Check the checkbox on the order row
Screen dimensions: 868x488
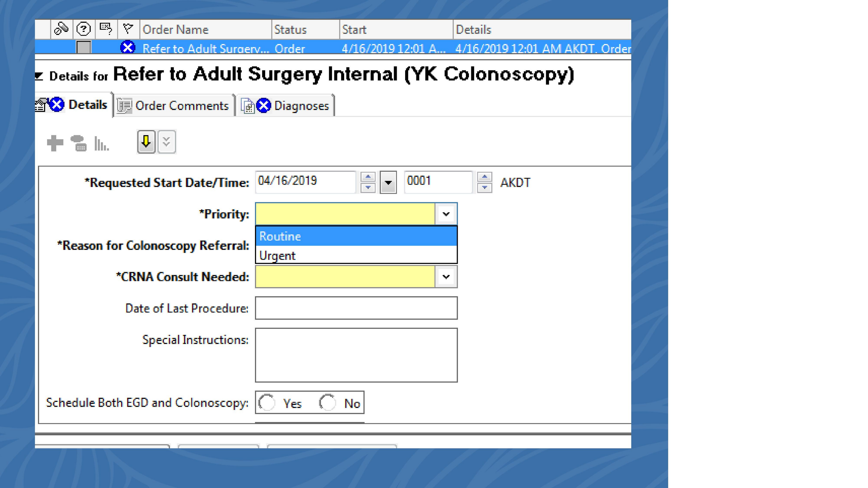(x=84, y=47)
